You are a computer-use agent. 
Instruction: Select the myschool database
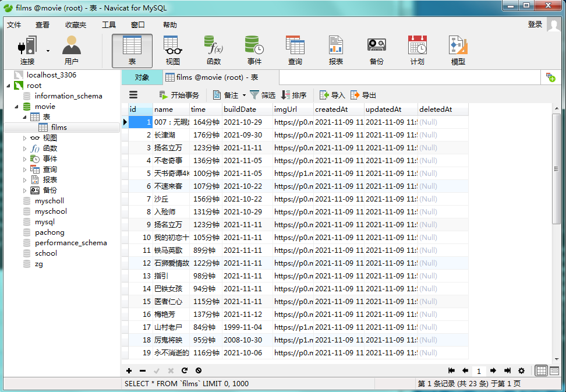coord(51,211)
